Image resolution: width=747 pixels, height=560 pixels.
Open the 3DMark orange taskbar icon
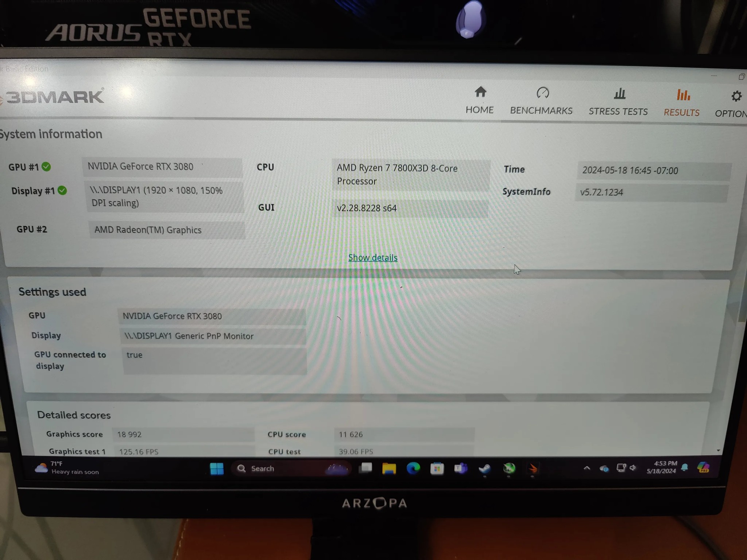(x=533, y=468)
